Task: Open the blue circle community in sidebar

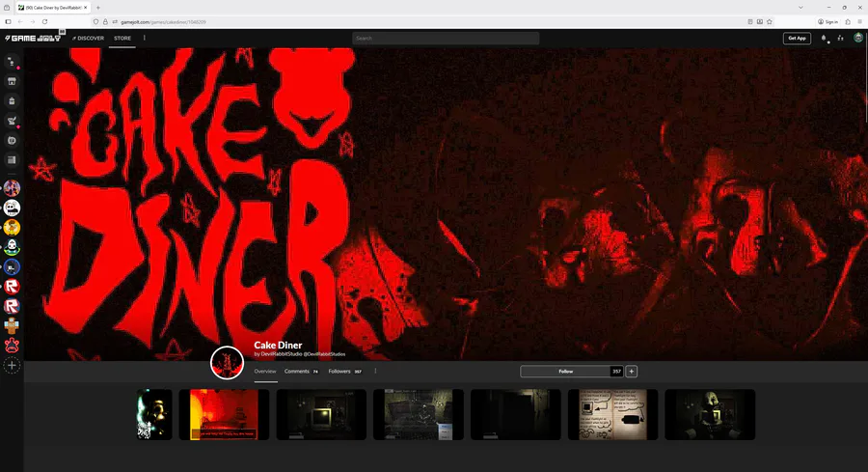Action: point(12,267)
